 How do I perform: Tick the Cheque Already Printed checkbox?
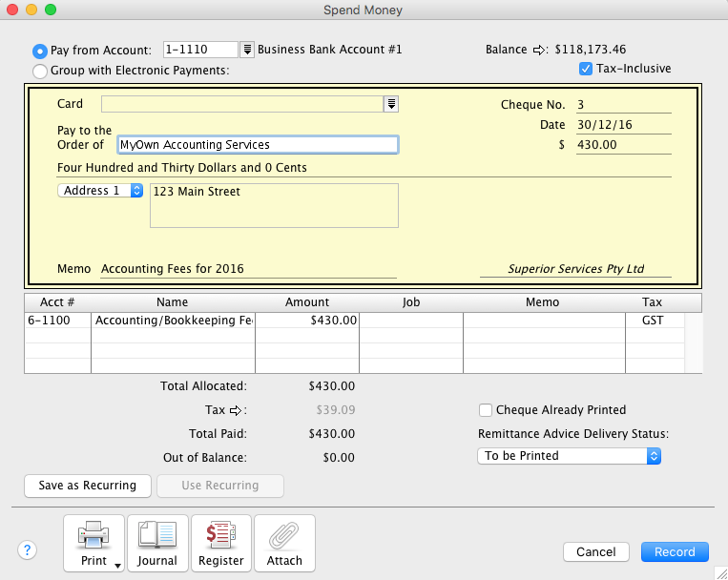pos(486,410)
